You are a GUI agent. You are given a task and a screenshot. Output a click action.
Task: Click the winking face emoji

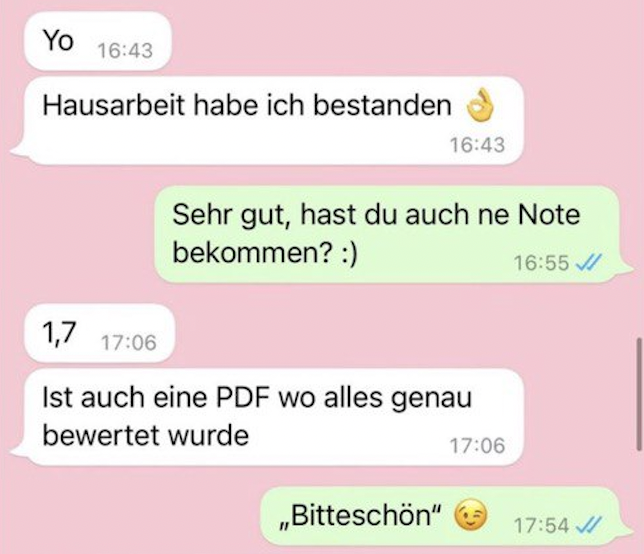[471, 515]
